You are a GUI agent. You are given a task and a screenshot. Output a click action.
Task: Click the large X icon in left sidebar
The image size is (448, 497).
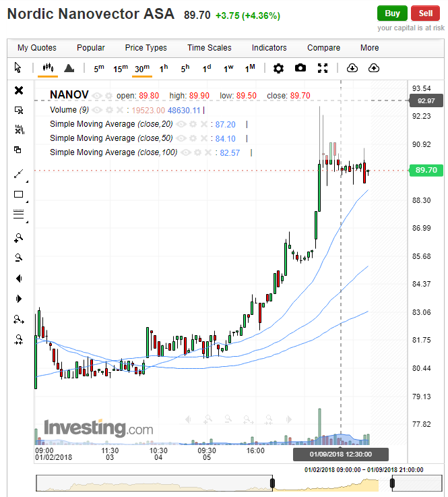tap(19, 90)
